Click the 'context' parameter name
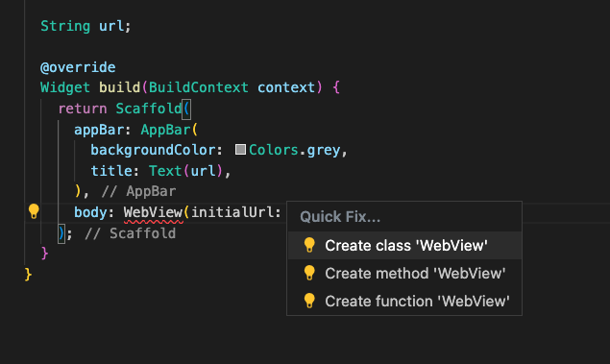Screen dimensions: 610x364 [286, 87]
